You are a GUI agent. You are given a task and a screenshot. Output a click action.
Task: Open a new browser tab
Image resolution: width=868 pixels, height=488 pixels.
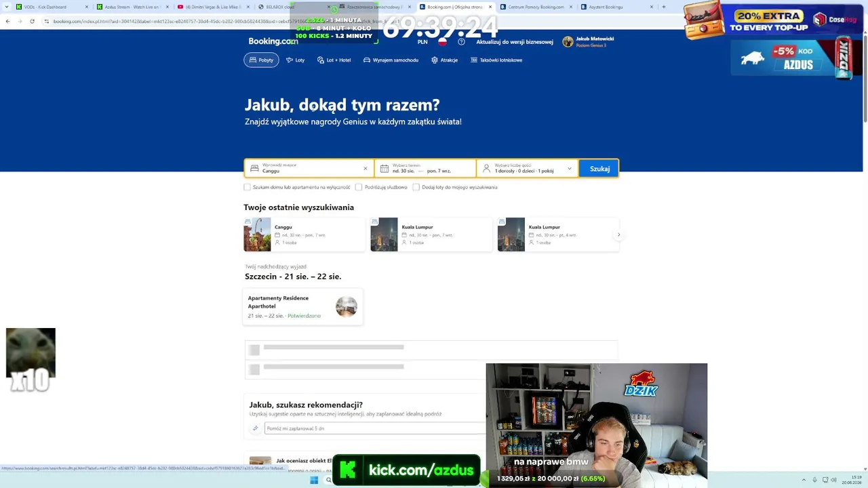(663, 7)
